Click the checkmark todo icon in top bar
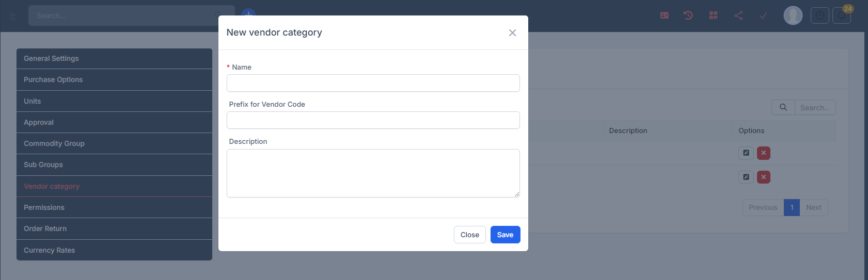This screenshot has width=868, height=280. point(763,15)
